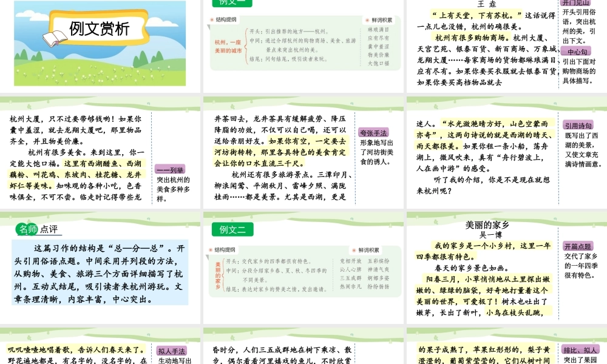This screenshot has width=607, height=364.
Task: Click the 结构提纲 heading on the 例文二 slide
Action: coord(225,250)
